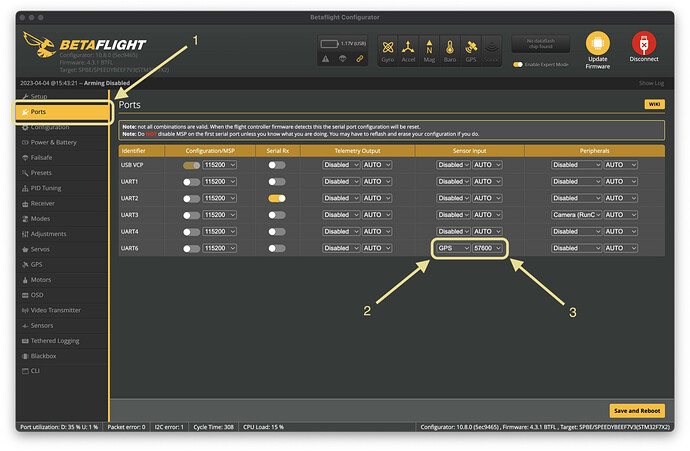Open the OSD tab
The width and height of the screenshot is (690, 451).
(x=62, y=295)
